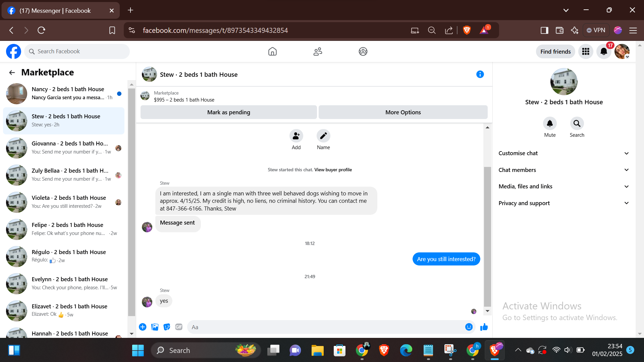The height and width of the screenshot is (362, 644).
Task: Open the Facebook apps grid menu
Action: click(x=586, y=52)
